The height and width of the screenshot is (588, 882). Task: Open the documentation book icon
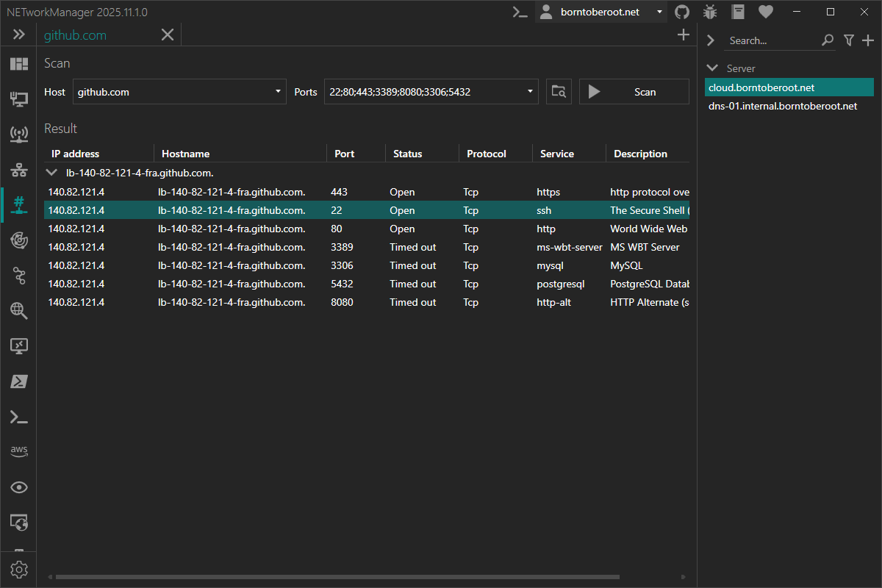coord(737,12)
